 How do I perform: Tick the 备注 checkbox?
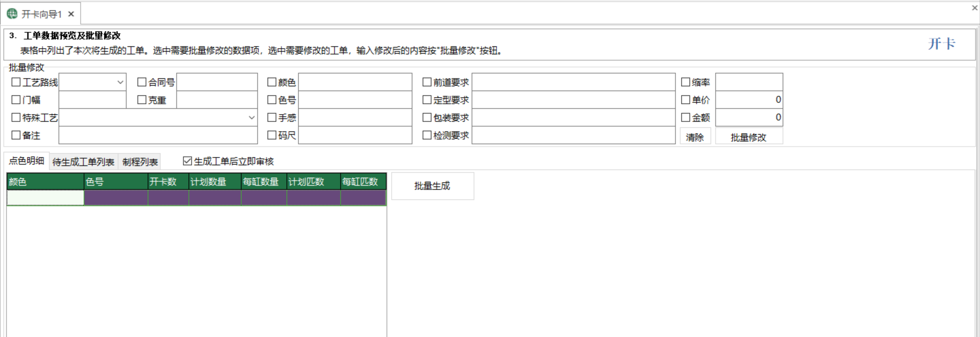(x=16, y=135)
